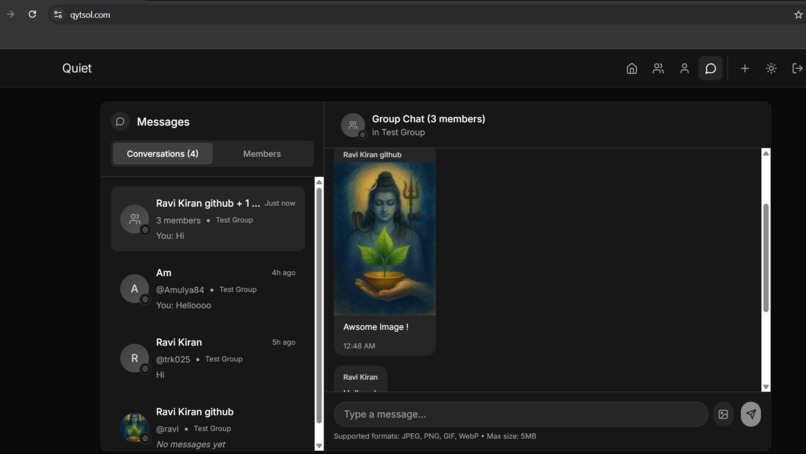806x454 pixels.
Task: Click '@ravi' handle text
Action: (x=168, y=429)
